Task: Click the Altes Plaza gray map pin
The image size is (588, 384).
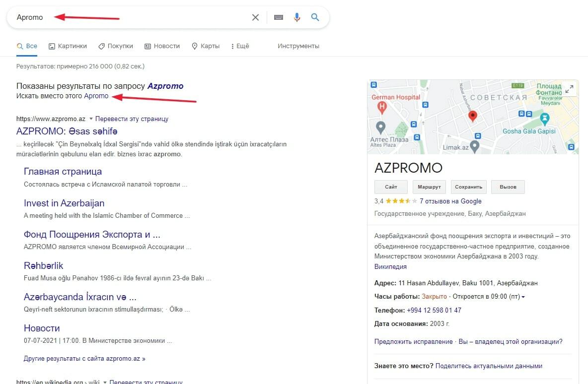Action: point(380,128)
